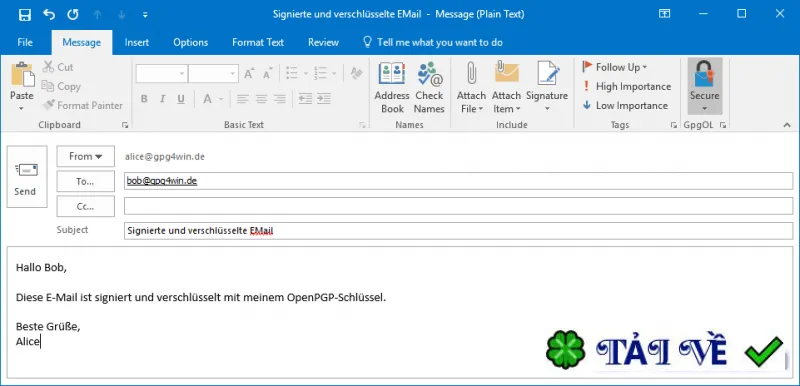
Task: Decrease the indent
Action: 305,99
